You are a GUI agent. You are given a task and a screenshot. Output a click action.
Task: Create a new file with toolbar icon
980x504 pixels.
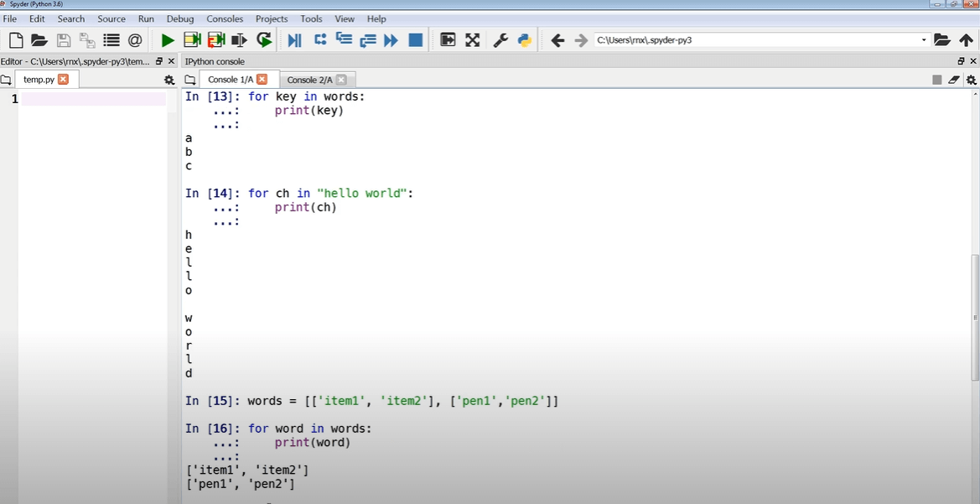16,40
